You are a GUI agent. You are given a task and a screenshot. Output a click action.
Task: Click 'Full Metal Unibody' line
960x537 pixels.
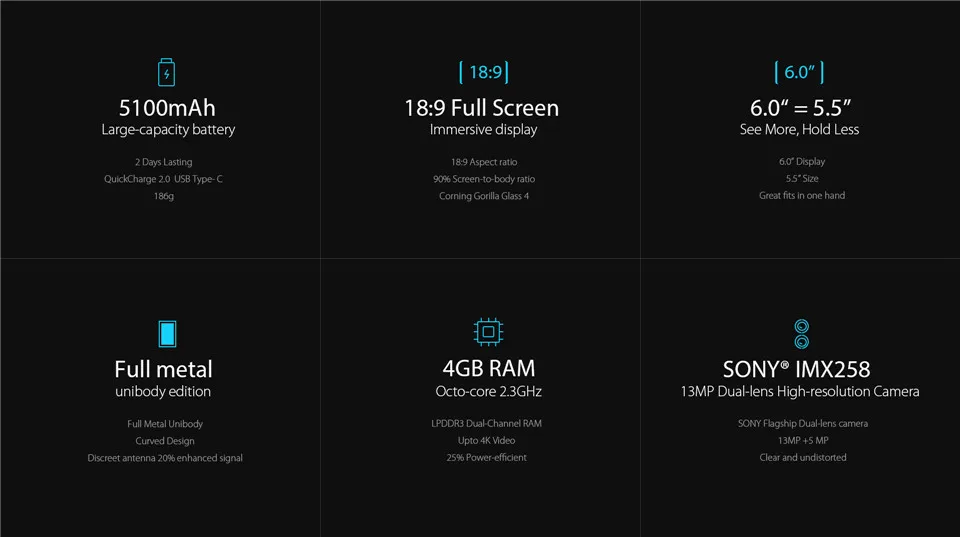pos(165,424)
